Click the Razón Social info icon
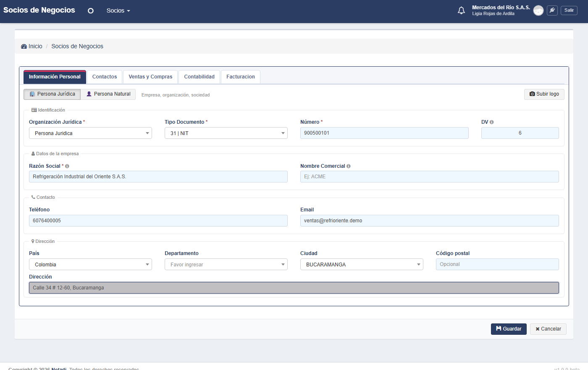The width and height of the screenshot is (588, 370). (x=67, y=166)
